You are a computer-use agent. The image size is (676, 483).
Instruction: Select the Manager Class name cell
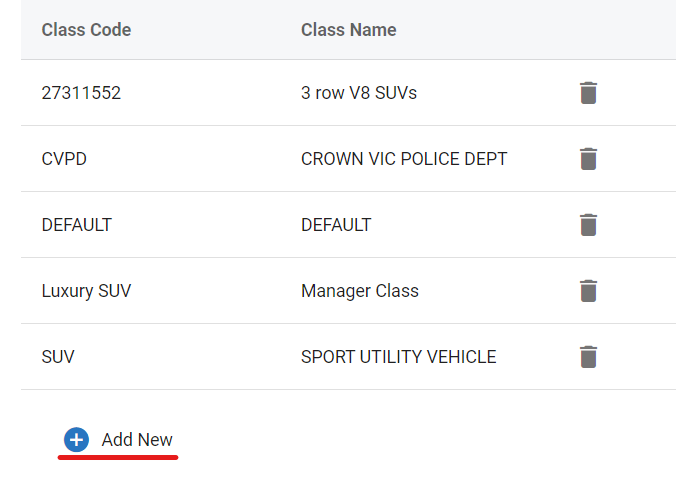coord(359,291)
